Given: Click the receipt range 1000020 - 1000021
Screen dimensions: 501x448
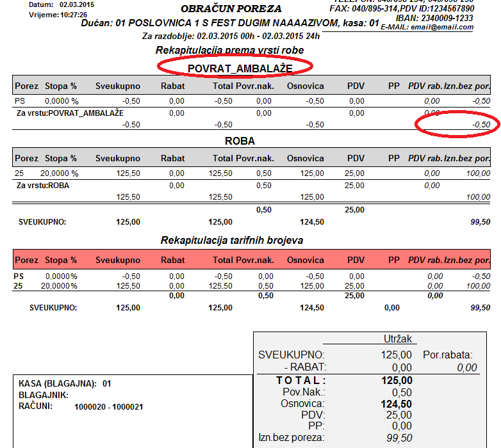Looking at the screenshot, I should point(109,407).
